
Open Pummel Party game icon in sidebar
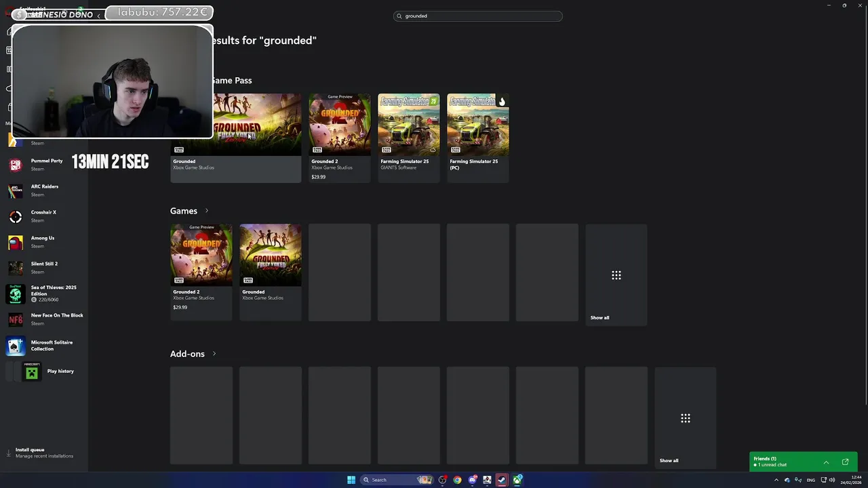[x=16, y=165]
